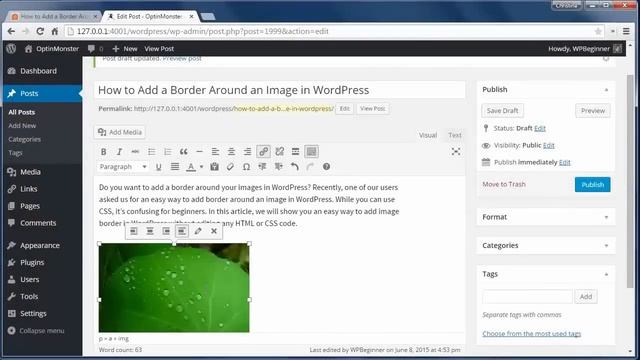
Task: Open keyboard shortcuts help icon
Action: pyautogui.click(x=326, y=167)
